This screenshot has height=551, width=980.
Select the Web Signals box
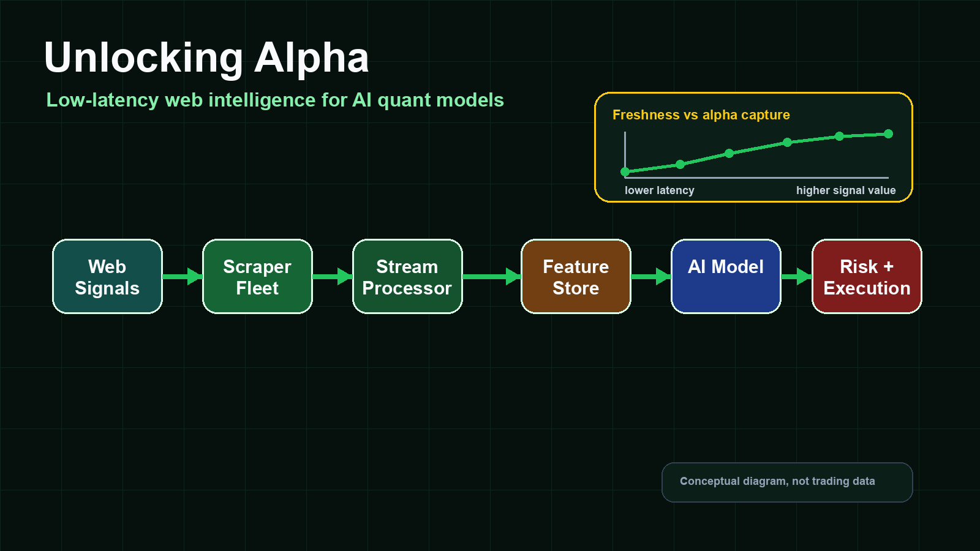(107, 277)
